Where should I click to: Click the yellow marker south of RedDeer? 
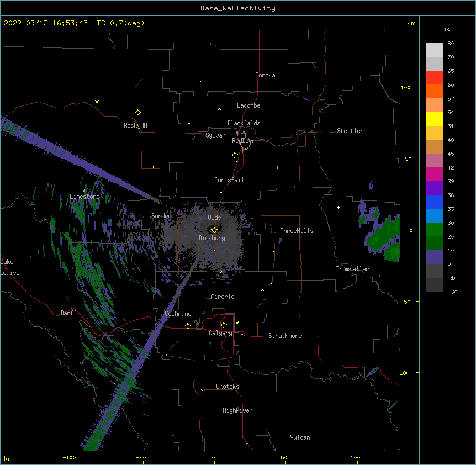pos(235,155)
